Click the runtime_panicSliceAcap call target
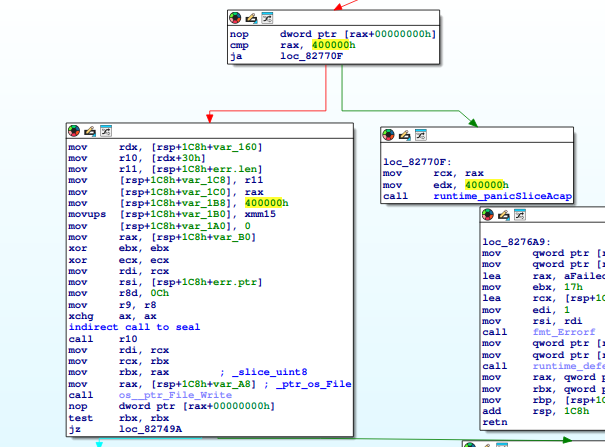 tap(502, 196)
